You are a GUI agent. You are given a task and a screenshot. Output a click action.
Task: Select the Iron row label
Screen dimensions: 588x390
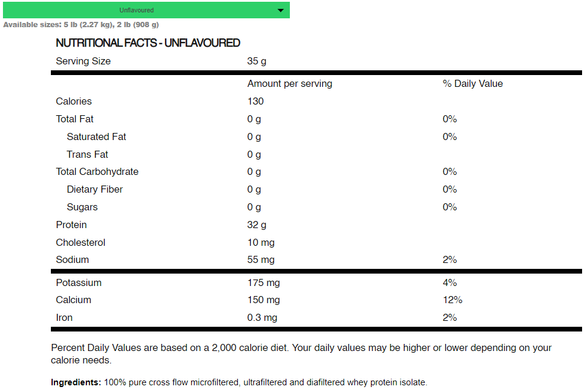pyautogui.click(x=64, y=318)
